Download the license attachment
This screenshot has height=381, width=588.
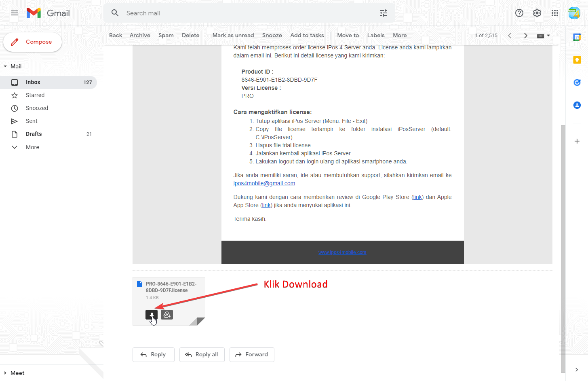point(152,315)
